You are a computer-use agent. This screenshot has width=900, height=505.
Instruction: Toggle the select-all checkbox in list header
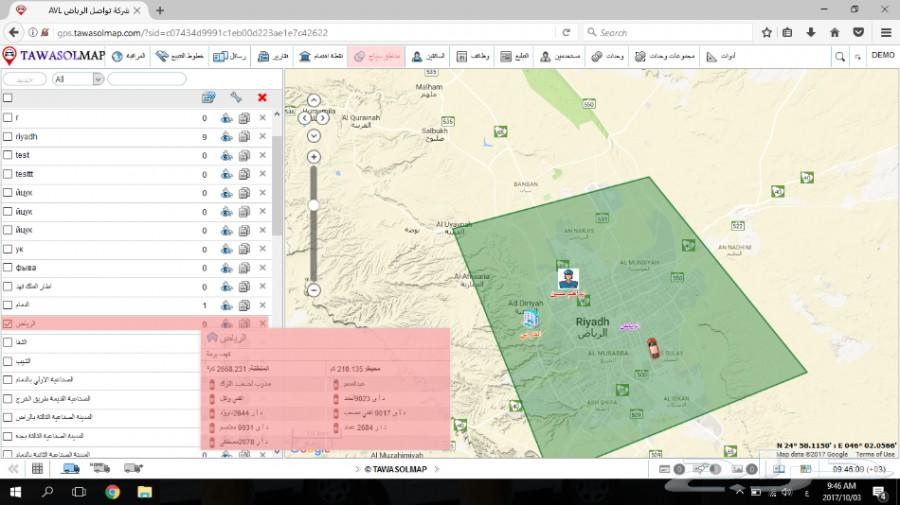point(7,98)
